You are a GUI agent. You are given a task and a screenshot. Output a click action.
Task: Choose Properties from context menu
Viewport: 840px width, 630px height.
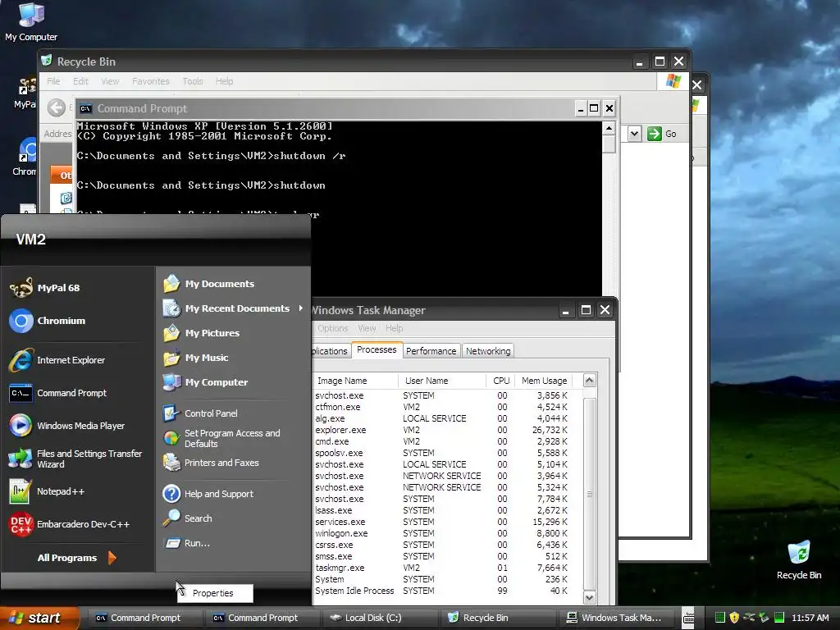point(215,593)
